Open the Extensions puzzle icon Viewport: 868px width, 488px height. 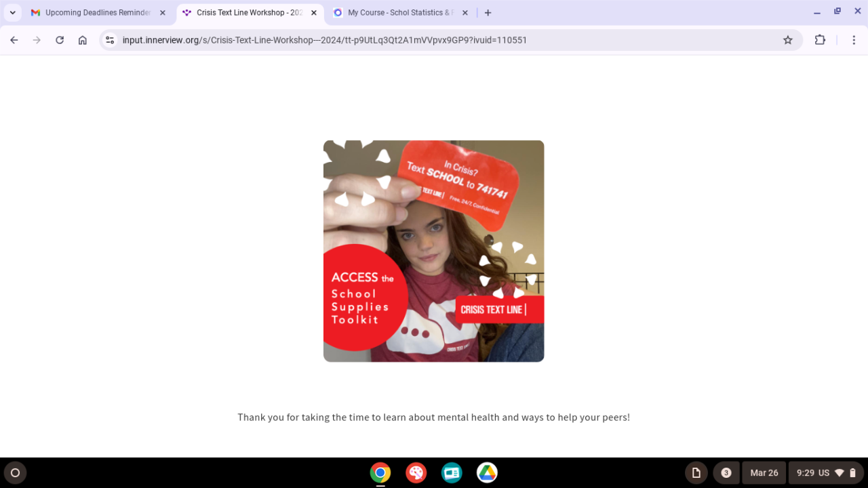point(820,40)
